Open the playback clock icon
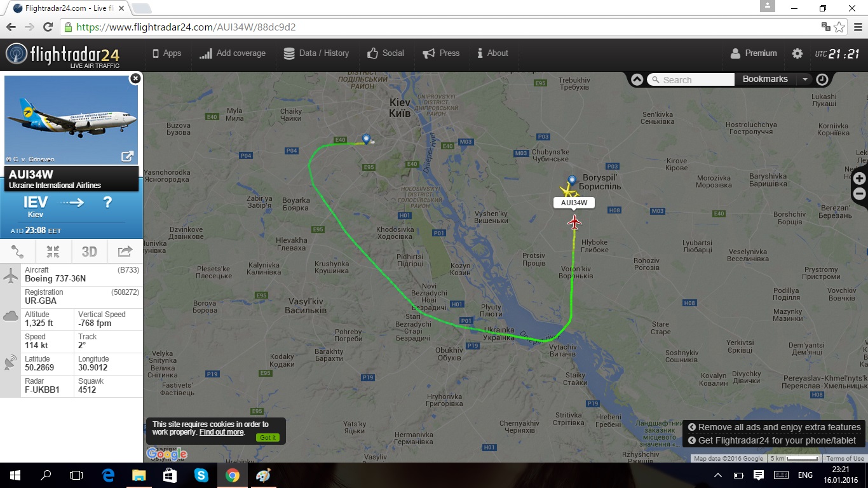 point(822,79)
